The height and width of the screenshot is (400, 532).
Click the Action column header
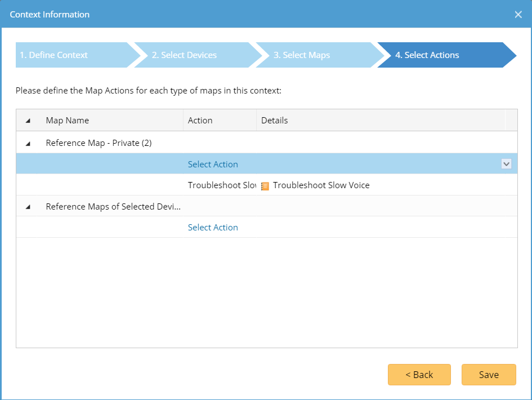pyautogui.click(x=200, y=121)
